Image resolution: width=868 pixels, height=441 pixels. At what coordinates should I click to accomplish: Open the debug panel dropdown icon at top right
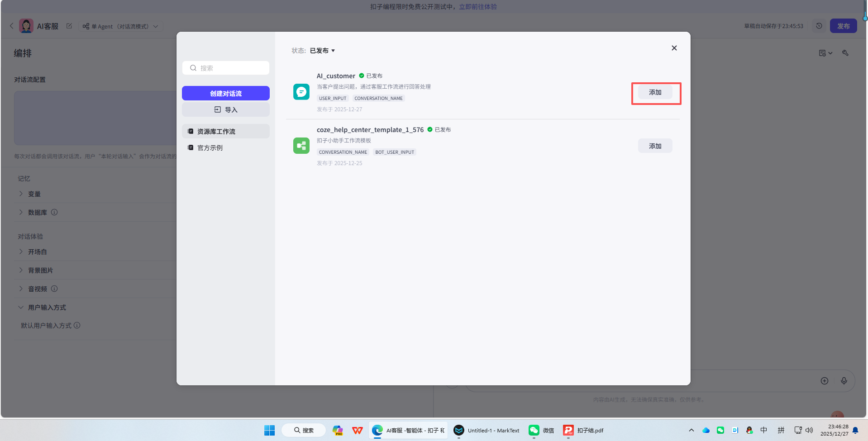[x=825, y=53]
